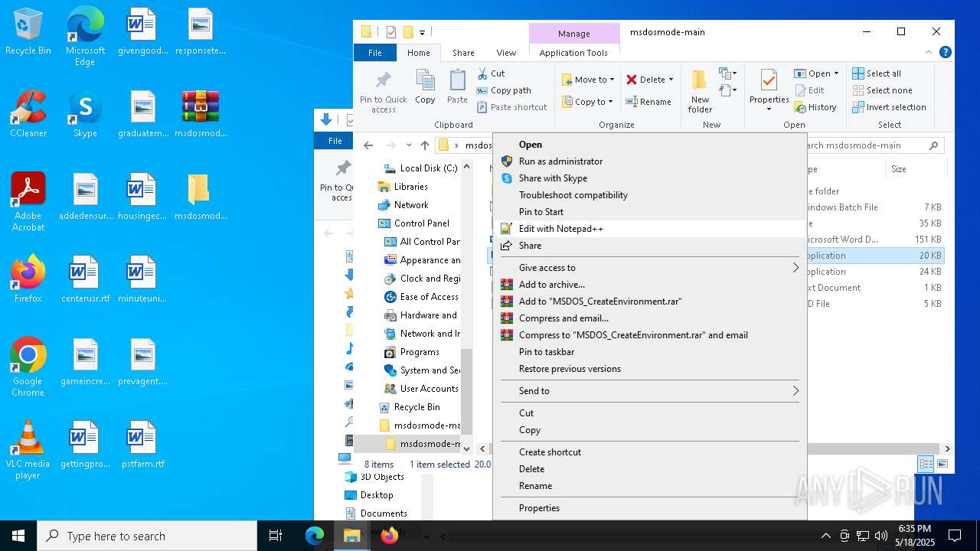Expand the Give access to submenu
This screenshot has height=551, width=980.
(649, 268)
